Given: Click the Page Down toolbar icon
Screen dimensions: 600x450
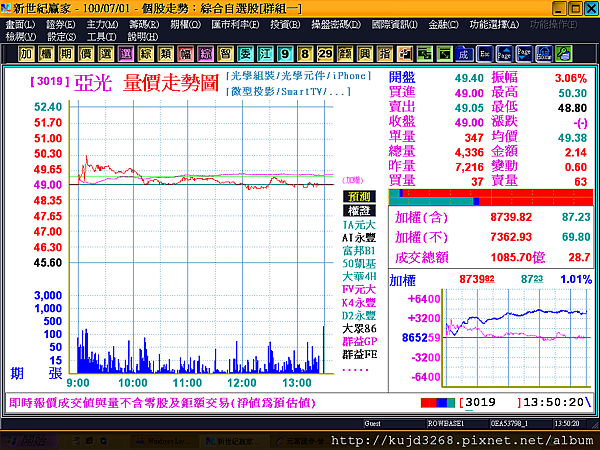Looking at the screenshot, I should [x=524, y=54].
